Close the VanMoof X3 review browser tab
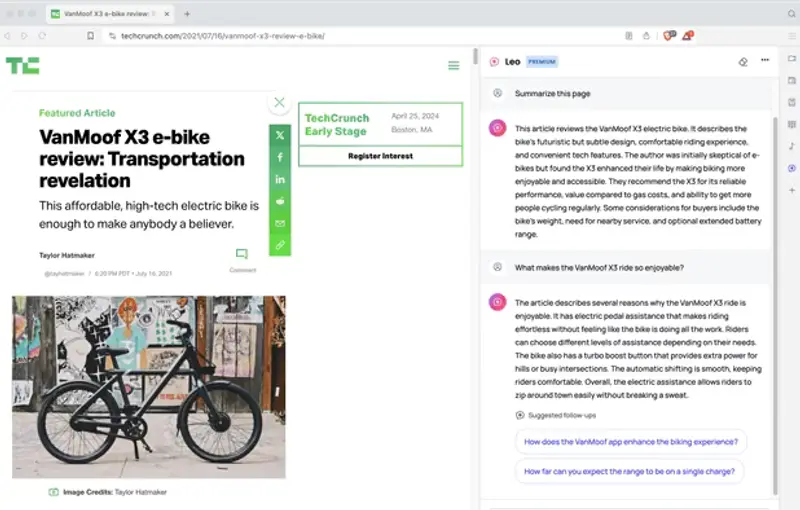Viewport: 800px width, 510px height. click(x=167, y=14)
